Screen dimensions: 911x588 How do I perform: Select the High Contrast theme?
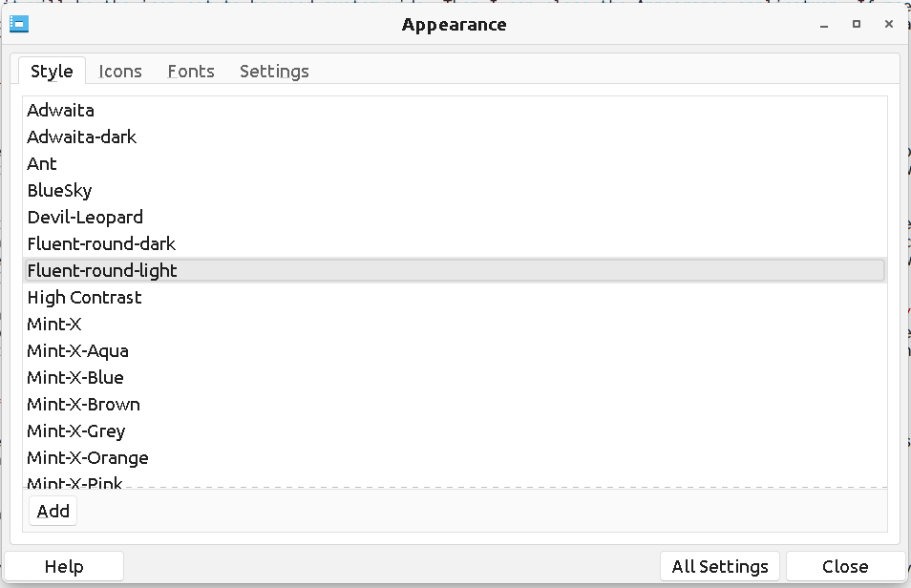click(x=84, y=298)
